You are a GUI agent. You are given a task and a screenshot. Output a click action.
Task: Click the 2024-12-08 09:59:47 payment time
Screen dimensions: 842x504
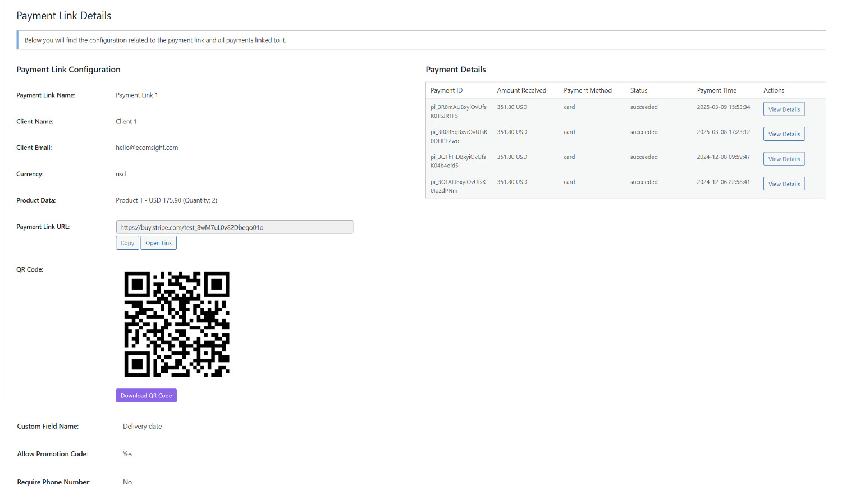click(724, 157)
